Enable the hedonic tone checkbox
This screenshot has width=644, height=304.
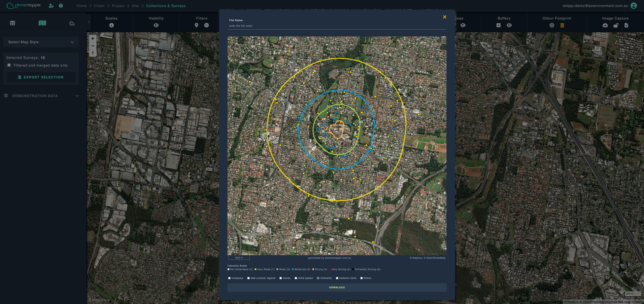(337, 278)
